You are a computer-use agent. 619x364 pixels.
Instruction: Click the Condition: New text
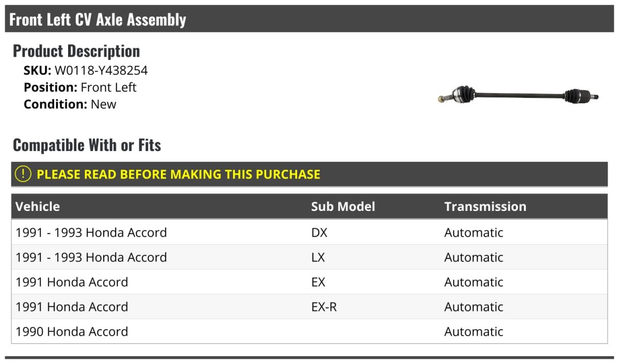coord(70,104)
